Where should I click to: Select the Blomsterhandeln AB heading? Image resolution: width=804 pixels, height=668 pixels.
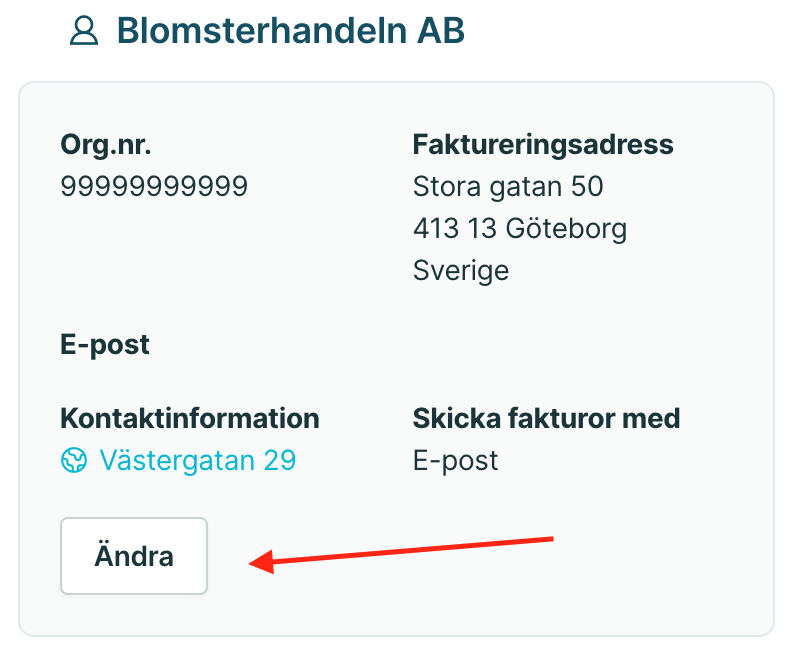click(x=291, y=31)
